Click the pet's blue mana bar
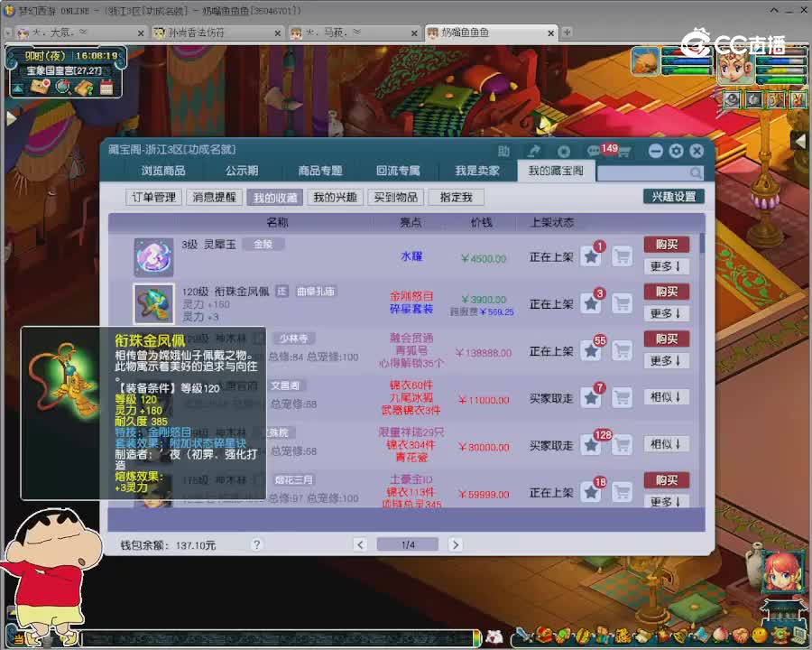This screenshot has width=812, height=650. pos(687,62)
